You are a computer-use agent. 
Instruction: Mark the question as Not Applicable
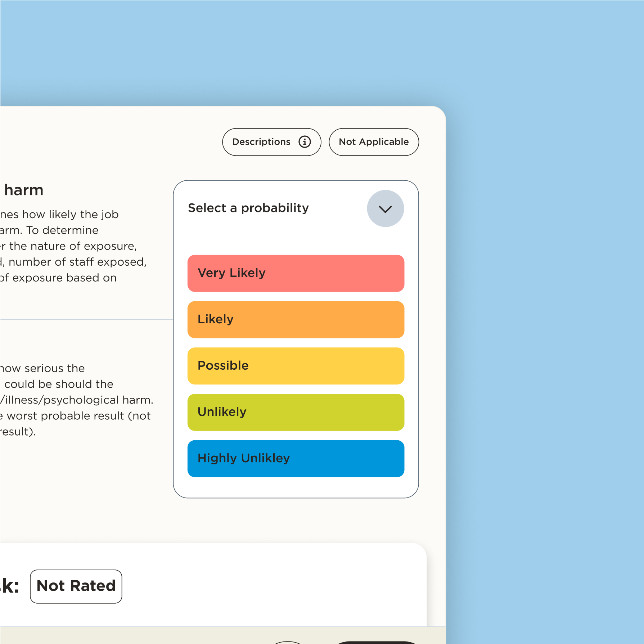pyautogui.click(x=374, y=142)
